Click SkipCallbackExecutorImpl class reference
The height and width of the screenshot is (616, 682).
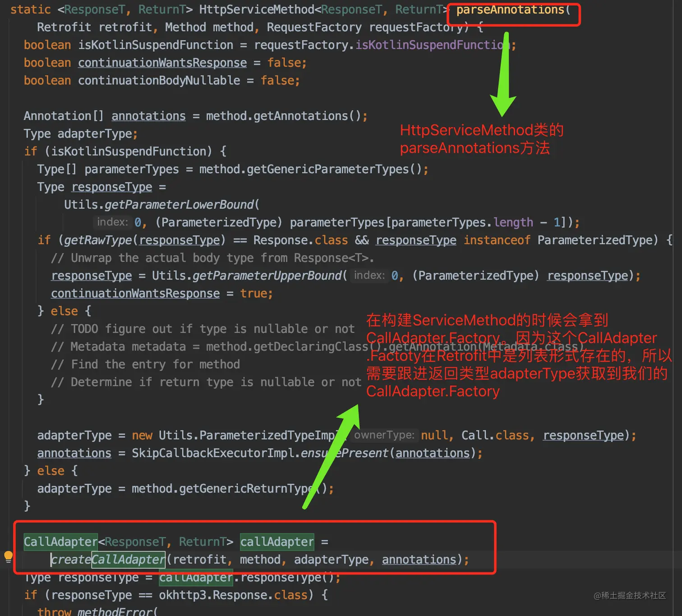click(213, 453)
